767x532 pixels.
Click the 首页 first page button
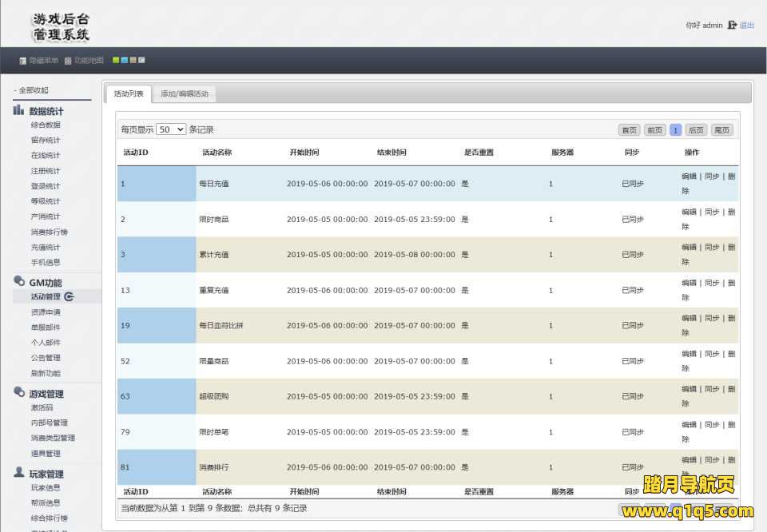pyautogui.click(x=629, y=130)
